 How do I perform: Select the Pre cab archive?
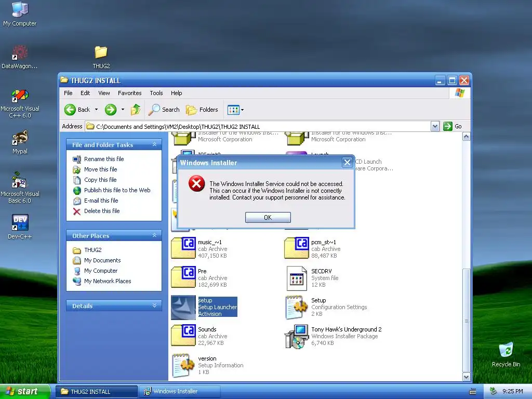pyautogui.click(x=199, y=278)
